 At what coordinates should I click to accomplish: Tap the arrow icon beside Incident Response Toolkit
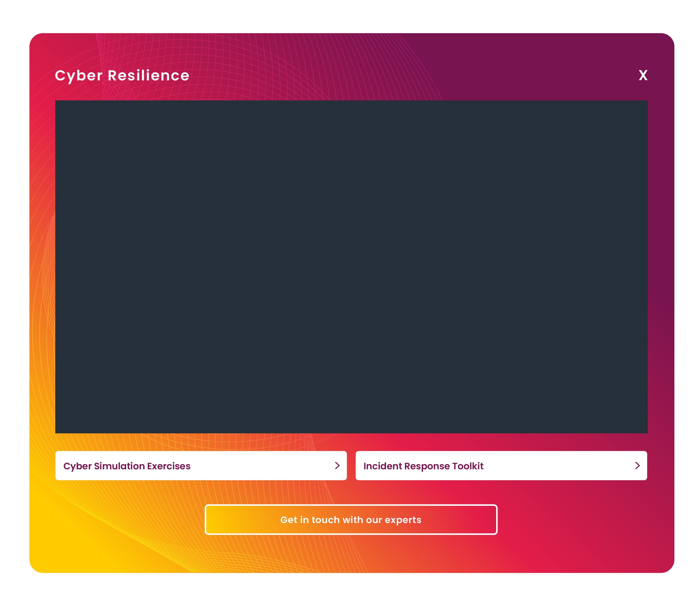click(638, 466)
